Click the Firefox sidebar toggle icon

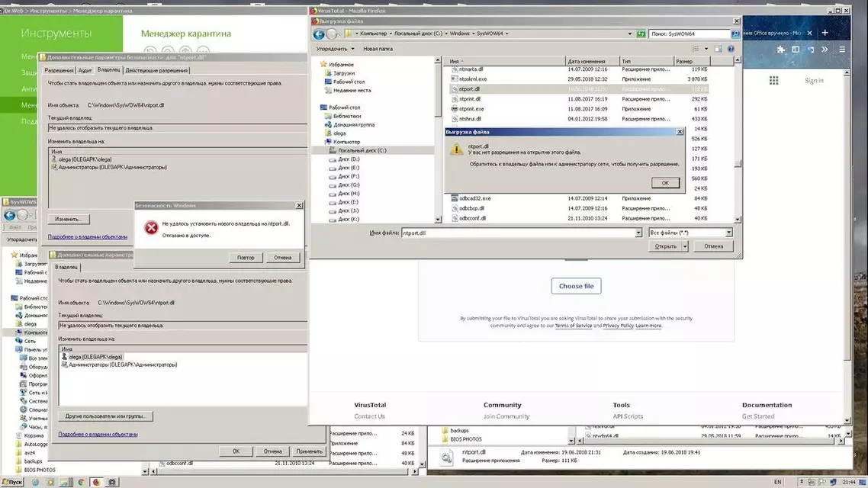tap(796, 50)
